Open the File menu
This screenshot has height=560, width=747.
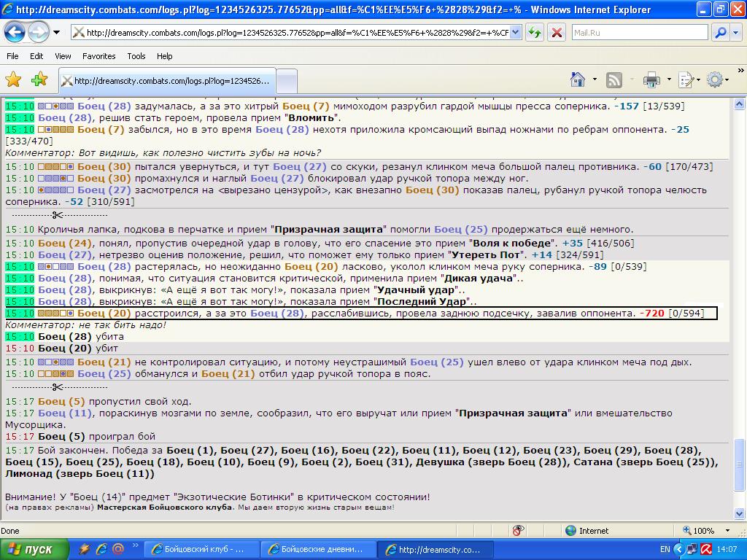point(12,56)
